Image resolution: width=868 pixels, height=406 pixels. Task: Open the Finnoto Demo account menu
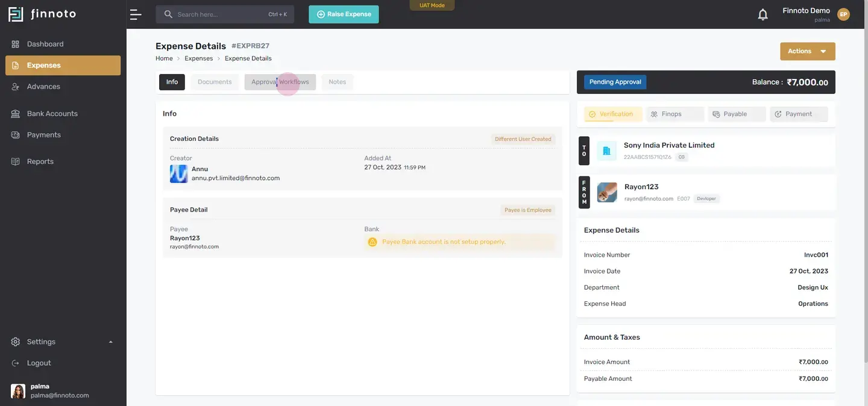coord(816,14)
